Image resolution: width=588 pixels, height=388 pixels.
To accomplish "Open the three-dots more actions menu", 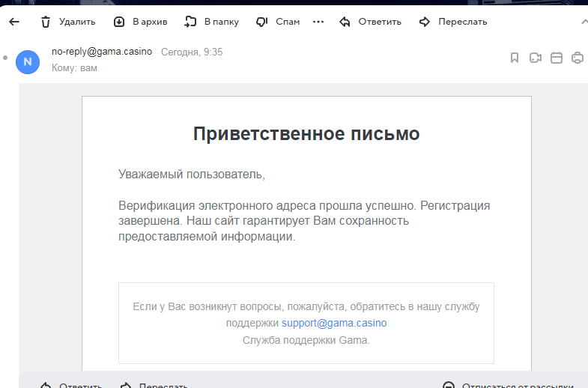I will 318,22.
